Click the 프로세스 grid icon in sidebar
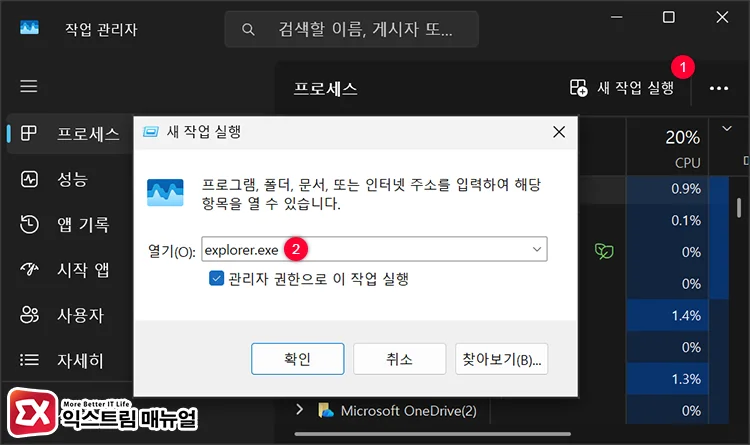Image resolution: width=750 pixels, height=445 pixels. coord(29,133)
